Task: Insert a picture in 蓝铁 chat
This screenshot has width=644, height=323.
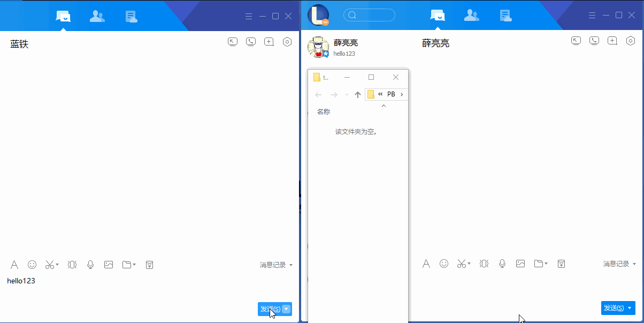Action: [109, 265]
